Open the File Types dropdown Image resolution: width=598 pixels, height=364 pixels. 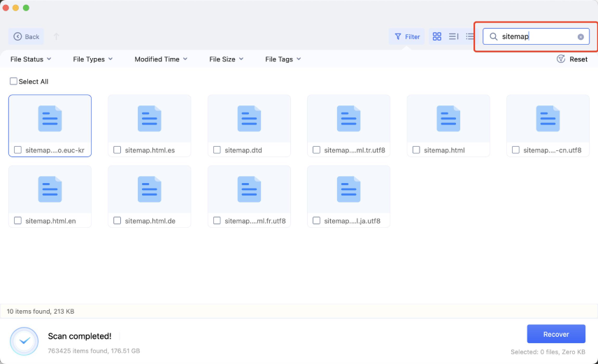click(x=92, y=59)
